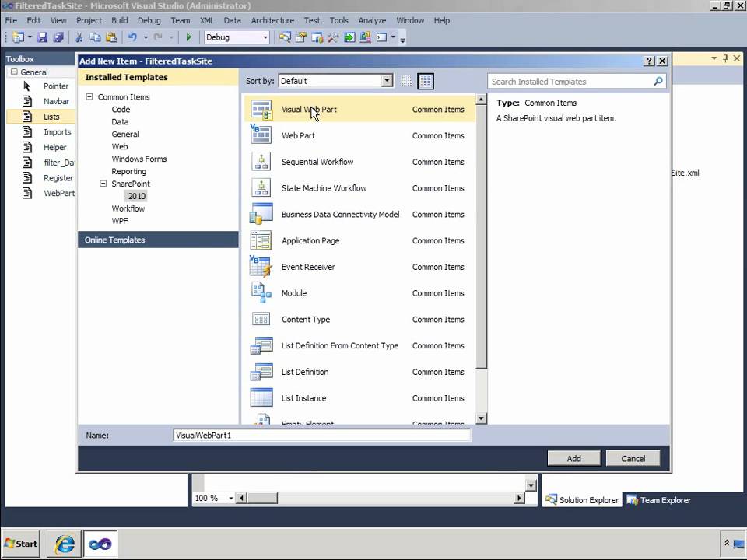Choose the Module template icon

click(x=261, y=293)
